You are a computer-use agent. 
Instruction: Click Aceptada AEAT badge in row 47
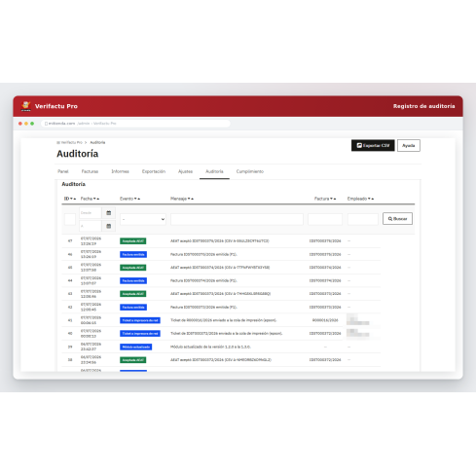click(133, 241)
